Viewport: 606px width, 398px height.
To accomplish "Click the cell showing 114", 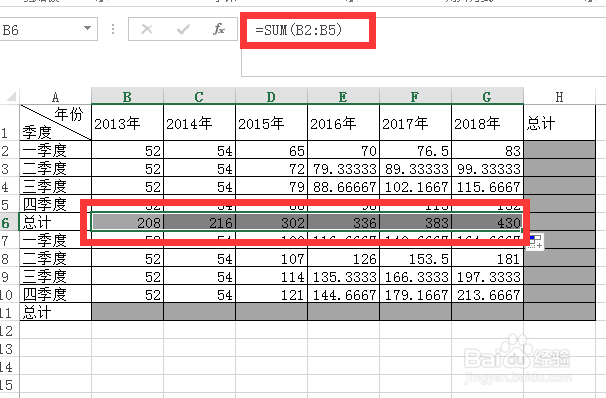I will [271, 276].
